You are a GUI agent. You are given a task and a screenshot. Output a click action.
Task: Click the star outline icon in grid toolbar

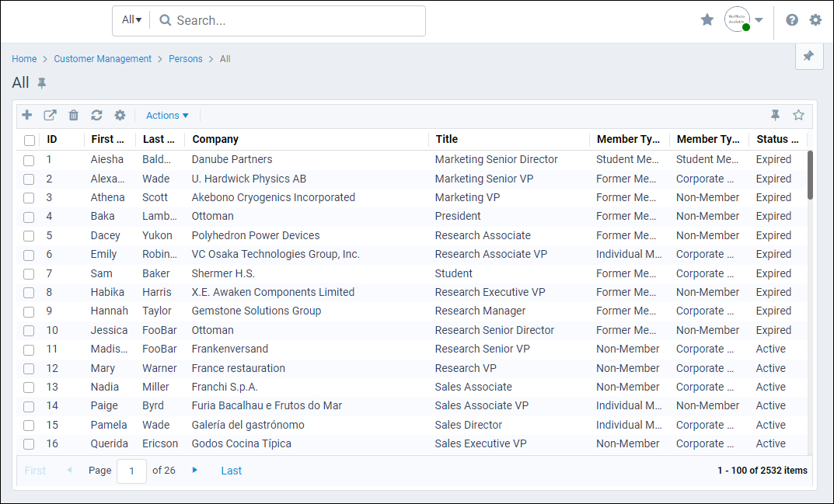798,115
